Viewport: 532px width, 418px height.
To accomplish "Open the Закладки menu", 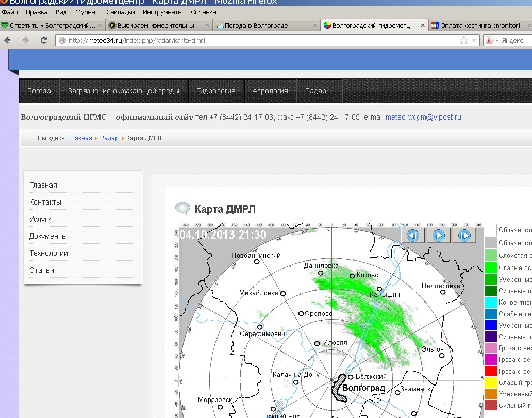I will (121, 12).
